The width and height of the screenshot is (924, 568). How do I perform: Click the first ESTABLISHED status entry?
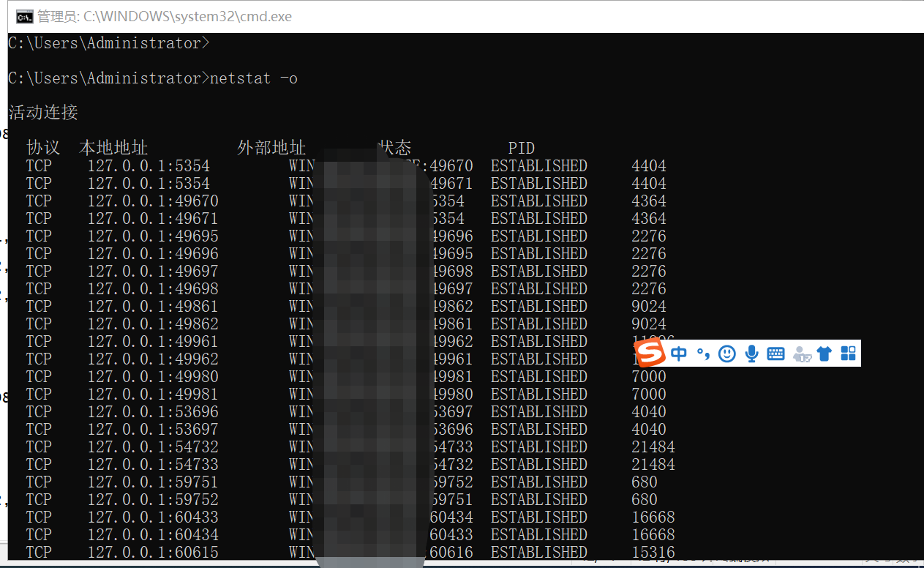(x=538, y=165)
